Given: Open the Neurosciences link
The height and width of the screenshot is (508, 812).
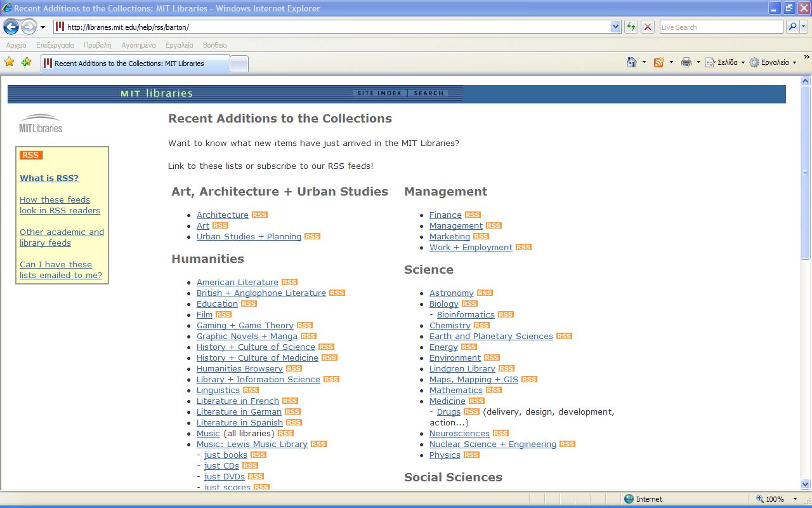Looking at the screenshot, I should [x=459, y=434].
